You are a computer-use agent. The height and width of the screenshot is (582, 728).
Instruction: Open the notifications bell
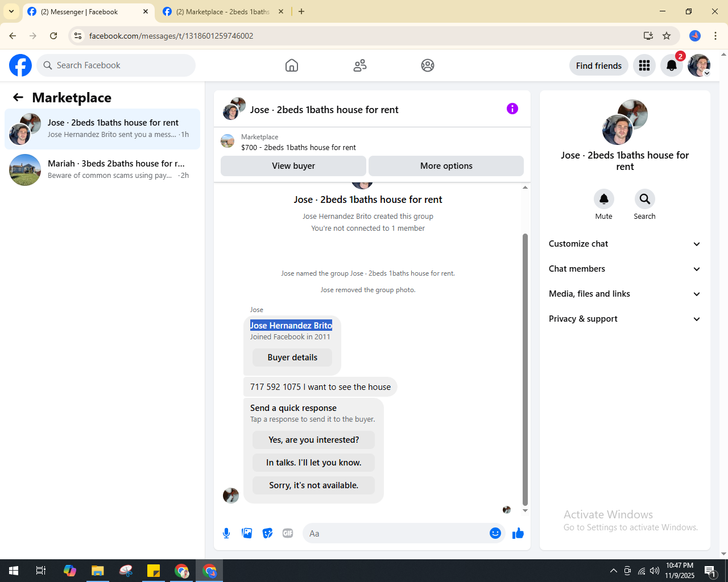tap(672, 65)
